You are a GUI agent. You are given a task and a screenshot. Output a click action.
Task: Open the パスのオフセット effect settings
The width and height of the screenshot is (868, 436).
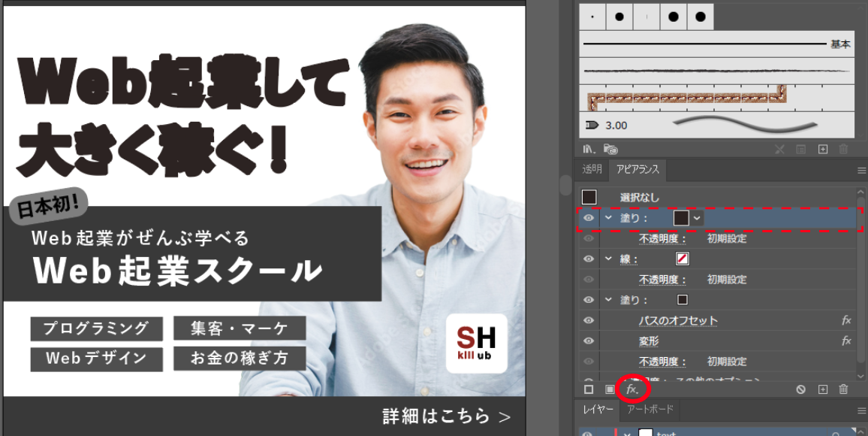[x=678, y=320]
